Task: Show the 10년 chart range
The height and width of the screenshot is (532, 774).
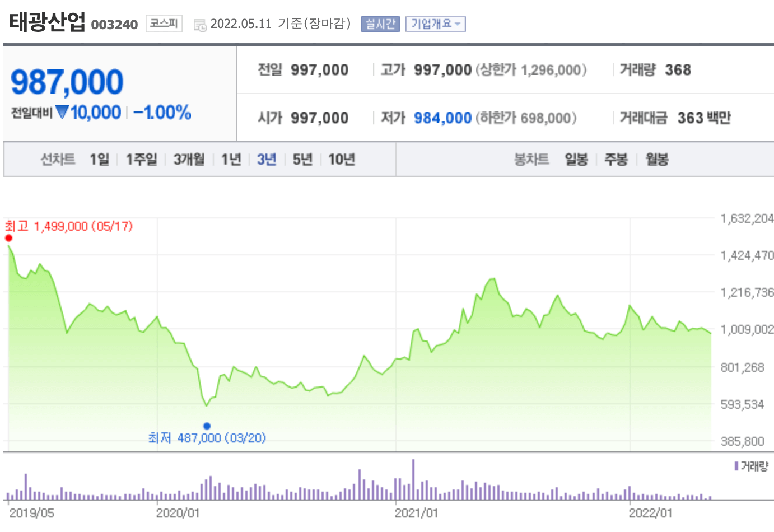Action: (x=342, y=160)
